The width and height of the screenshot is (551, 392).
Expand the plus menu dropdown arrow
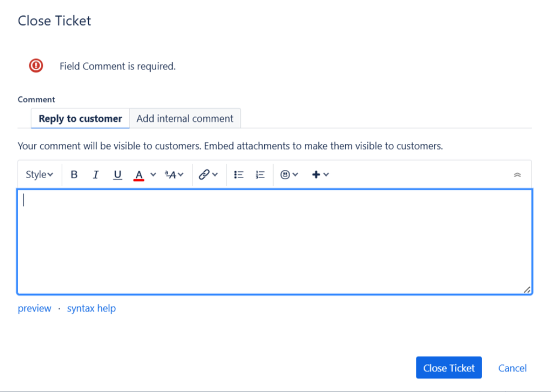pyautogui.click(x=326, y=175)
